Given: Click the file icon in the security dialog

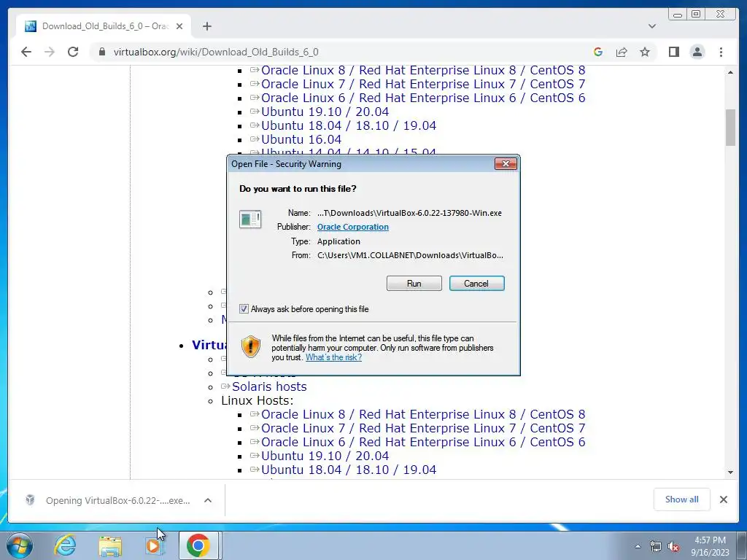Looking at the screenshot, I should (250, 219).
